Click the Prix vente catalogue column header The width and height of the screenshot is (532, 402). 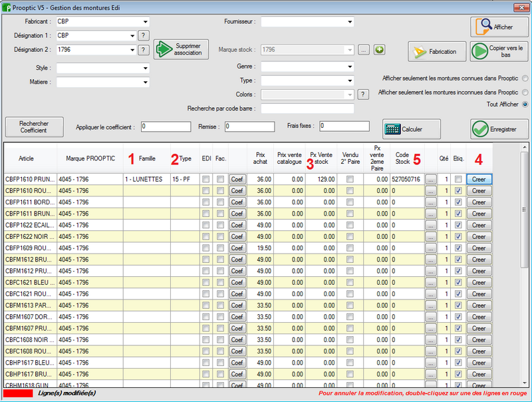point(289,158)
